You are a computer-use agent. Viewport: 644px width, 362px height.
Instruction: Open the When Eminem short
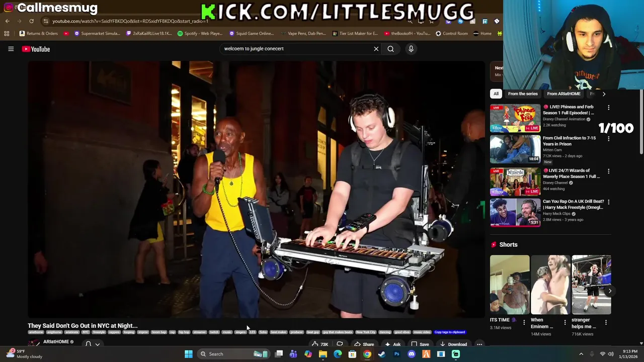point(550,285)
